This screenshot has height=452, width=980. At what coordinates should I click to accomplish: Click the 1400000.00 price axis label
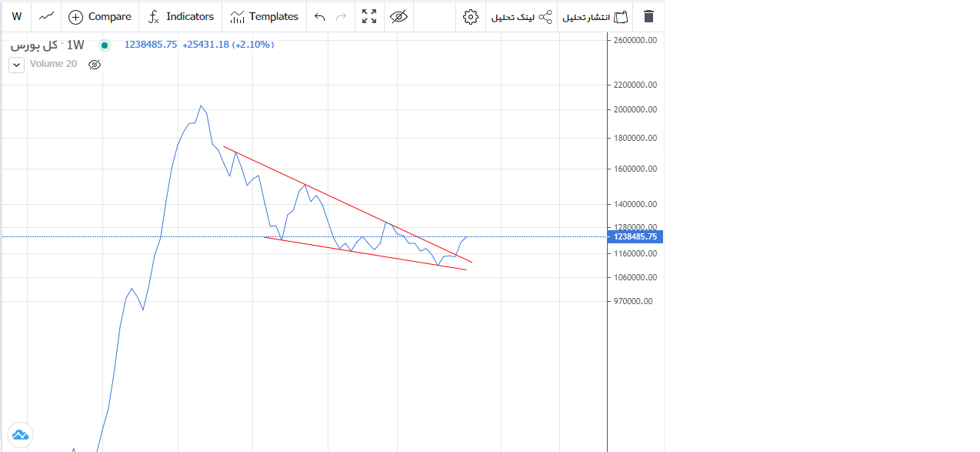point(635,204)
